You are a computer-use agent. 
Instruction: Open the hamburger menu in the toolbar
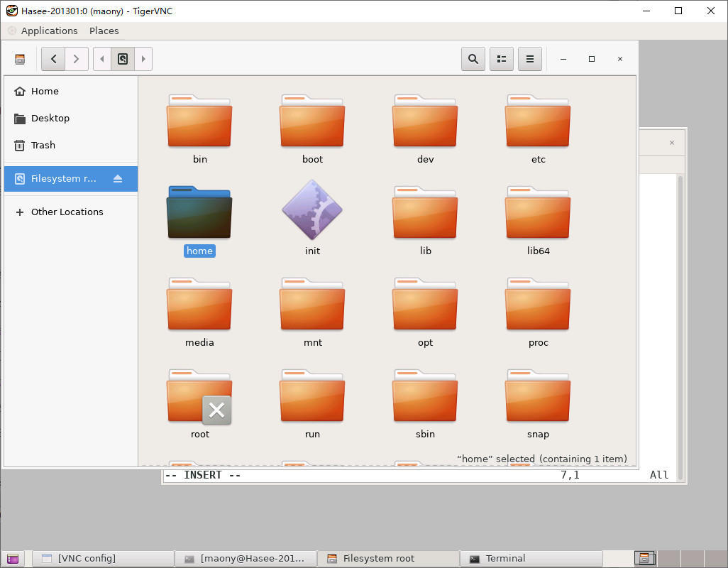pos(529,59)
